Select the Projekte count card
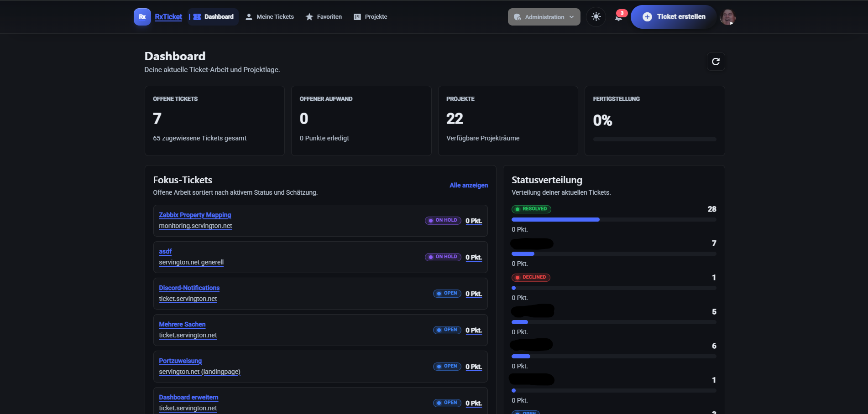The height and width of the screenshot is (414, 868). pyautogui.click(x=508, y=121)
